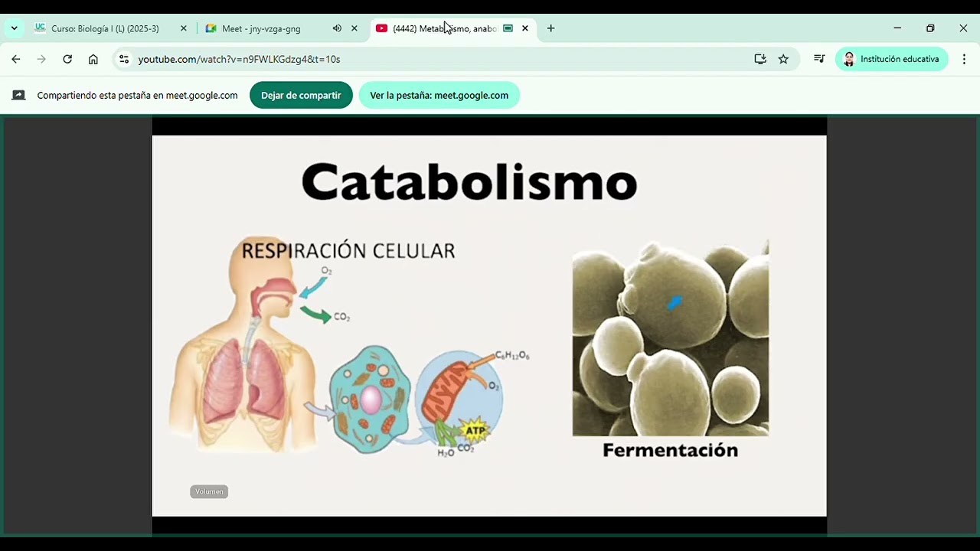View site information icon in address bar
The image size is (980, 551).
124,59
